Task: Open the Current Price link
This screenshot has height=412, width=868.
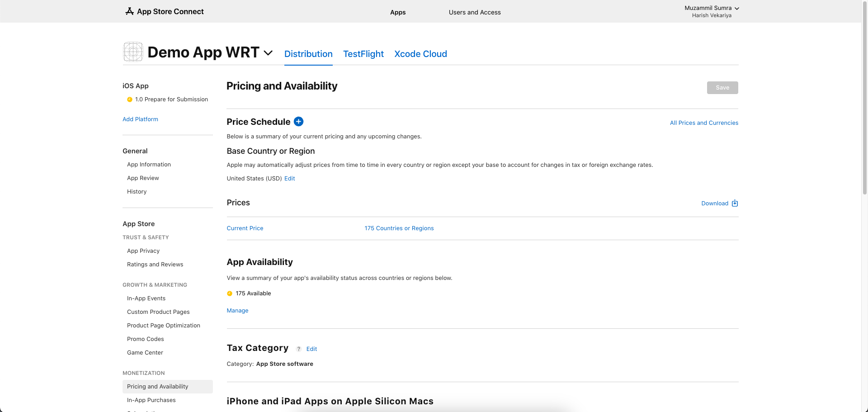Action: [x=245, y=228]
